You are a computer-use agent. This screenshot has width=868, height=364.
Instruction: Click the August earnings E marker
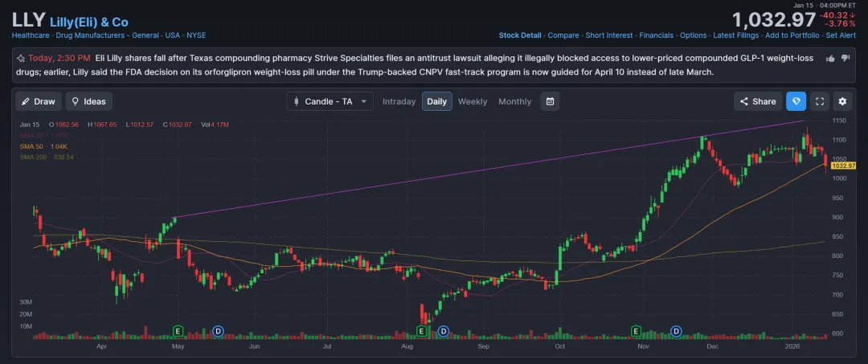pyautogui.click(x=421, y=331)
